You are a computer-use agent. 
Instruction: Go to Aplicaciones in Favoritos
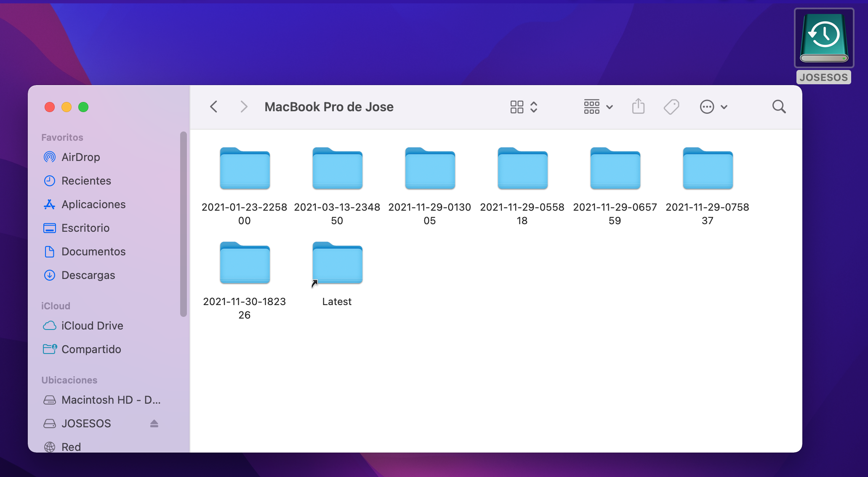pyautogui.click(x=93, y=204)
